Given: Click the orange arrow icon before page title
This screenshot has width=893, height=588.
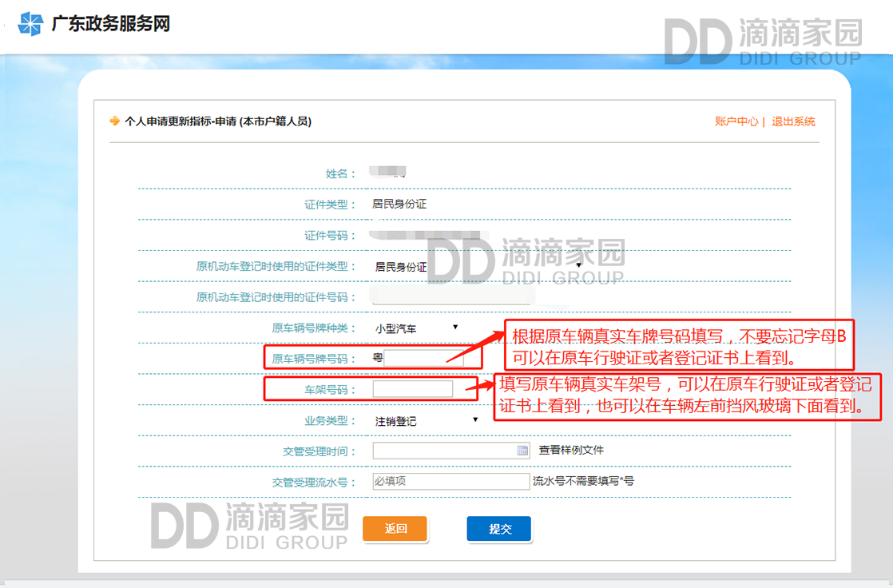Looking at the screenshot, I should (114, 121).
